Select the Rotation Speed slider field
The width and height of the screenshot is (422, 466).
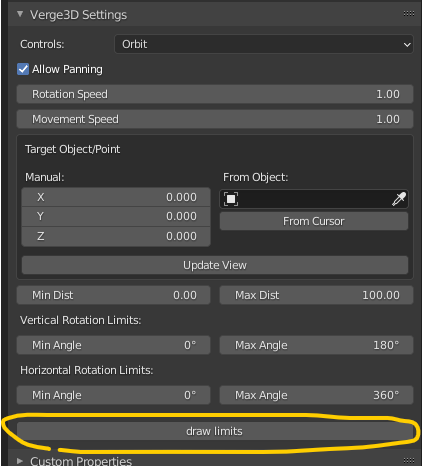215,94
